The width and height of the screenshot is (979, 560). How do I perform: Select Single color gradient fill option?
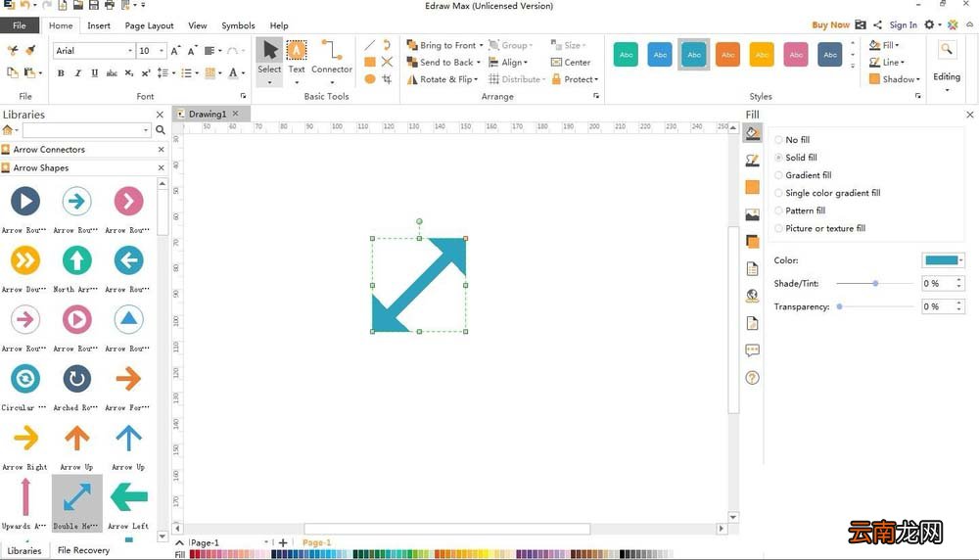click(x=827, y=193)
